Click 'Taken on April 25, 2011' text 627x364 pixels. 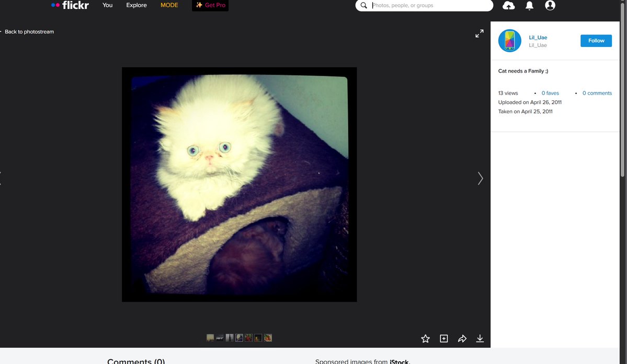(526, 111)
